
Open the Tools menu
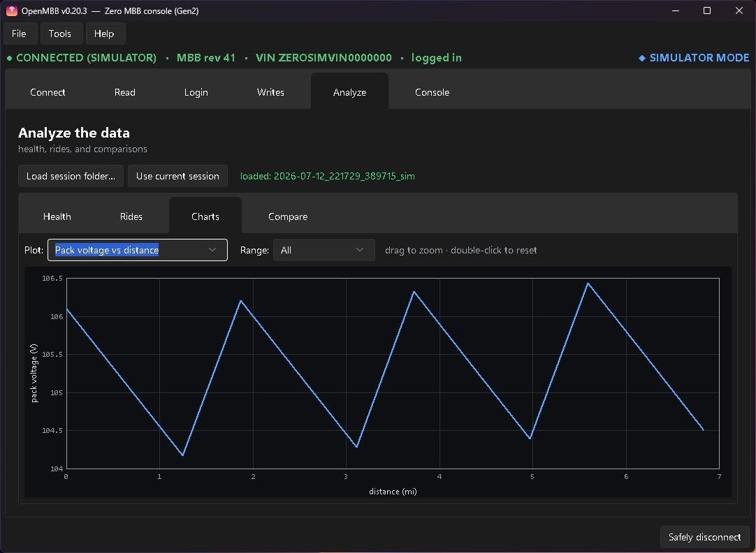(60, 34)
